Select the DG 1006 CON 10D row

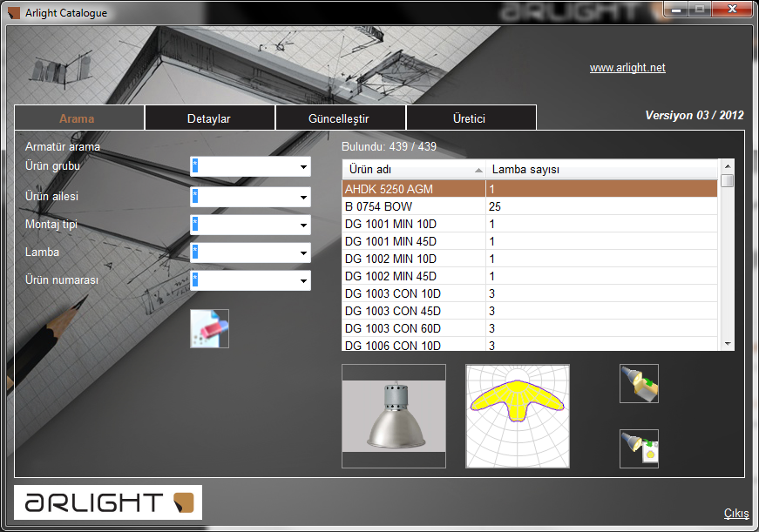click(530, 344)
